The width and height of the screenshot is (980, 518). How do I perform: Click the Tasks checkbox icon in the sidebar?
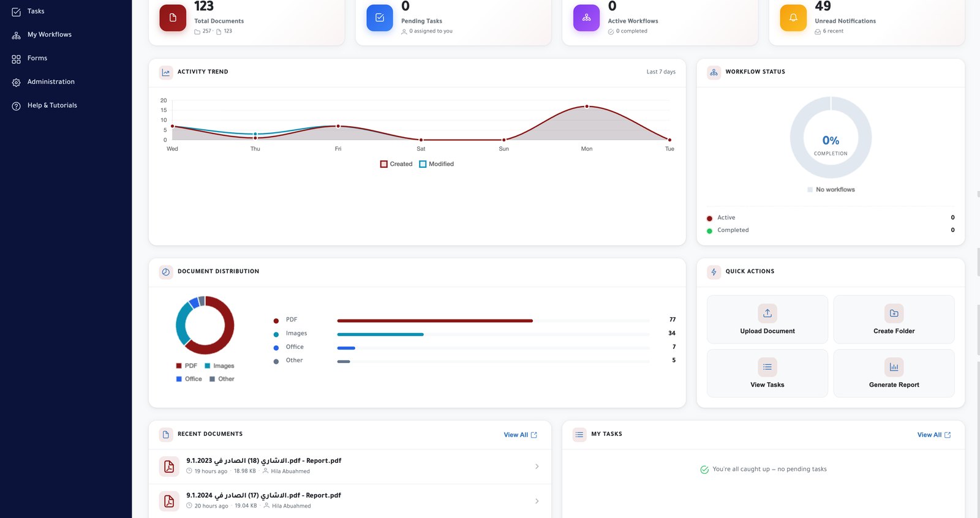[x=17, y=12]
